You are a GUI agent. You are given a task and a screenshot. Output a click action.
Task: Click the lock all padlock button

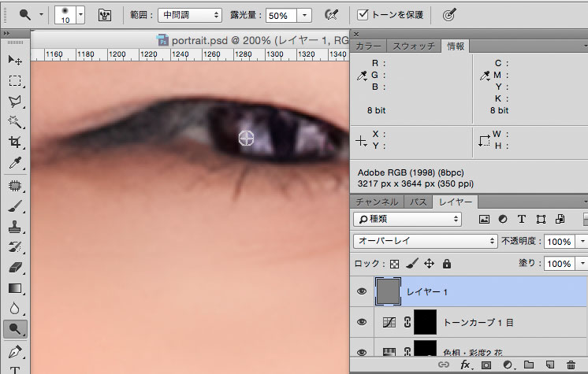point(446,264)
